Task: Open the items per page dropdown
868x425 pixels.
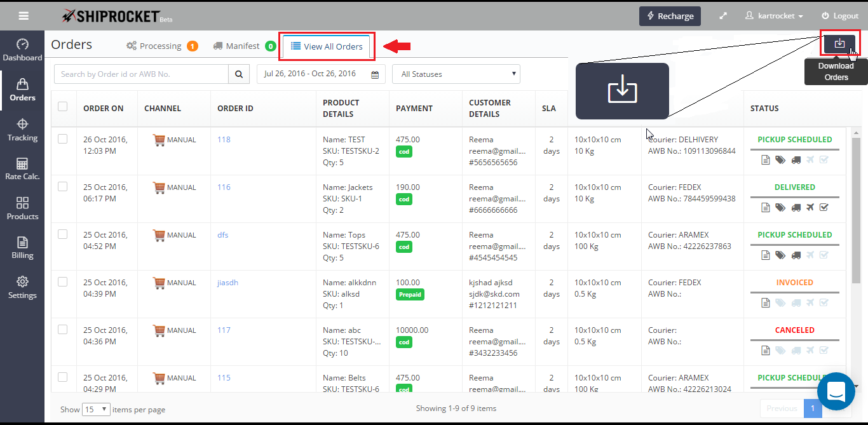Action: pyautogui.click(x=96, y=409)
